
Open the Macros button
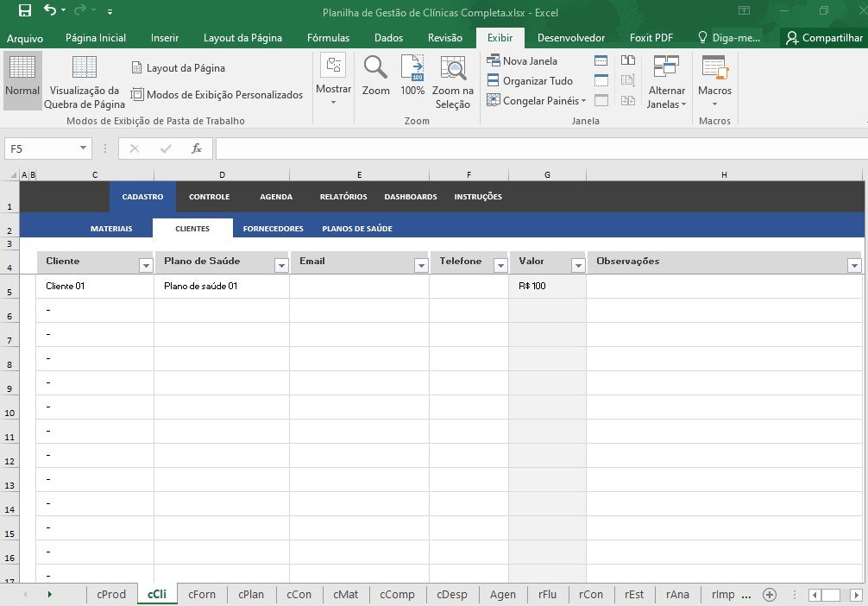(714, 82)
